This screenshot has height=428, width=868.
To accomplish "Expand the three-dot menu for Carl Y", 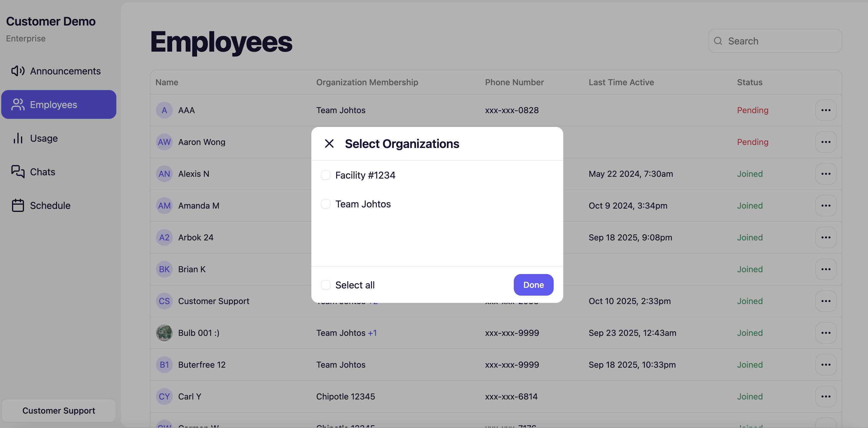I will pos(825,396).
